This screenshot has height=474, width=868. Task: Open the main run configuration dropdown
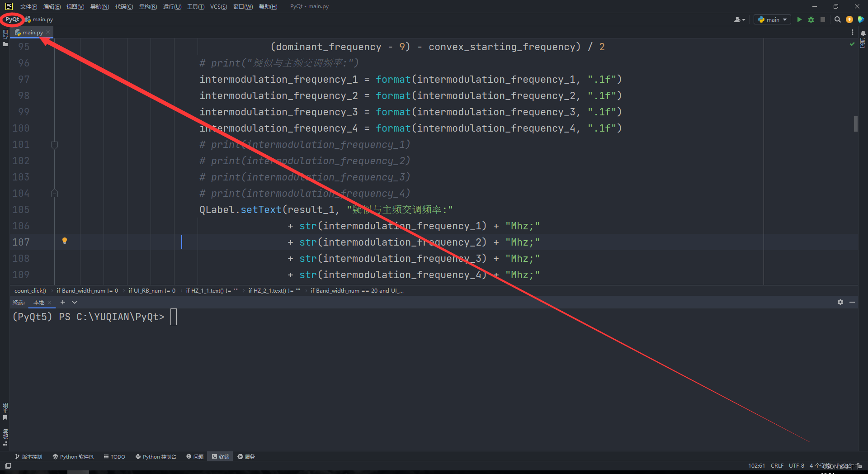click(772, 19)
